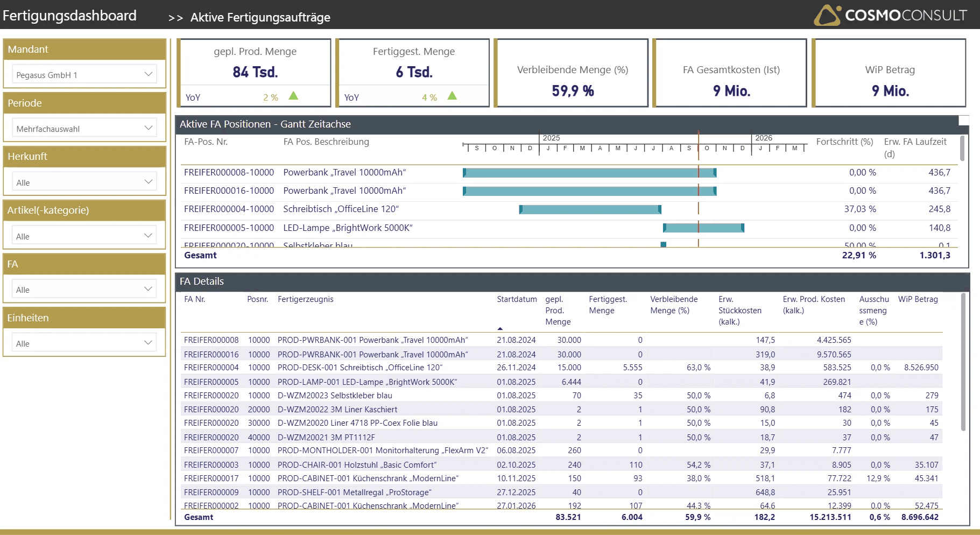Click the sort arrow under Startdatum column
Image resolution: width=980 pixels, height=535 pixels.
[500, 328]
